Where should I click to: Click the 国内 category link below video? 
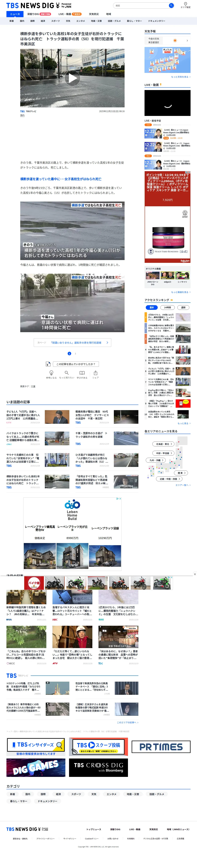[22, 116]
